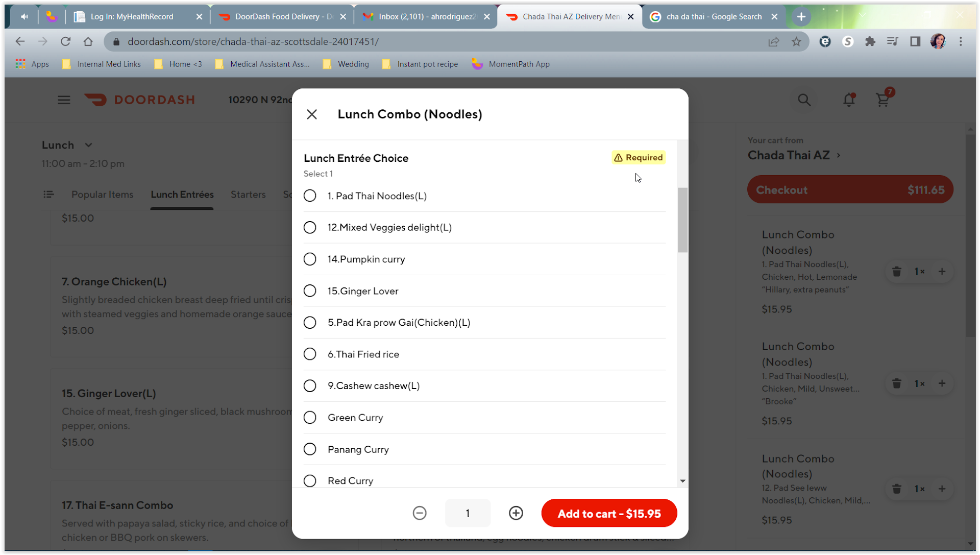Click modal scrollbar down arrow
The width and height of the screenshot is (980, 555).
pos(682,481)
